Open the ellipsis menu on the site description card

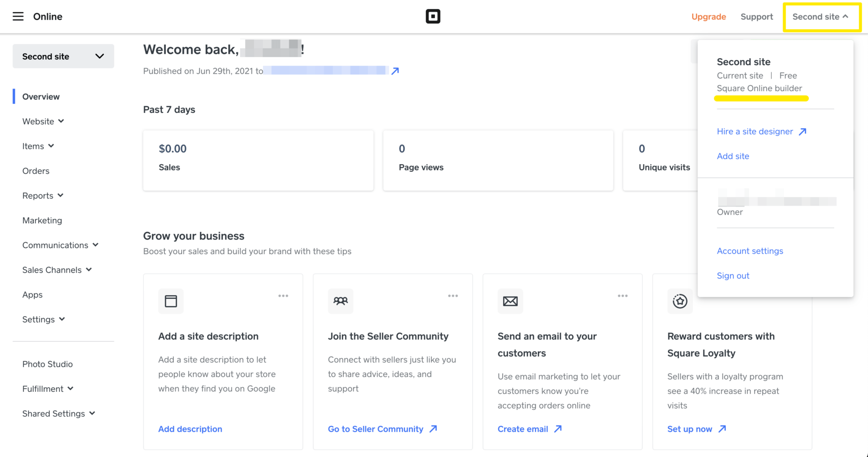pos(283,296)
